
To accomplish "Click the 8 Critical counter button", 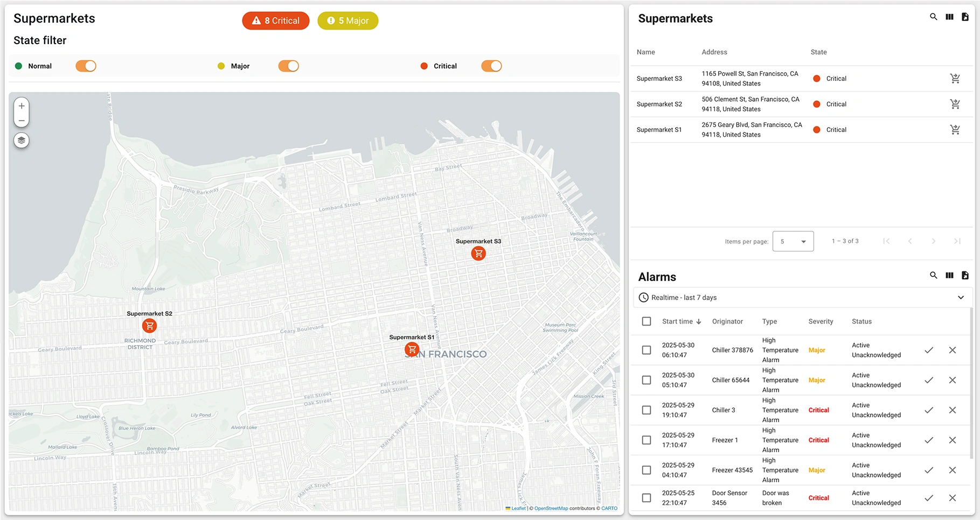I will coord(275,20).
